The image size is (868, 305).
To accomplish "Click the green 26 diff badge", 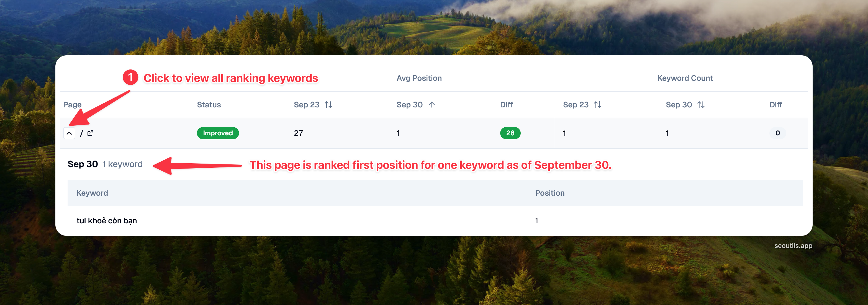I will (510, 133).
